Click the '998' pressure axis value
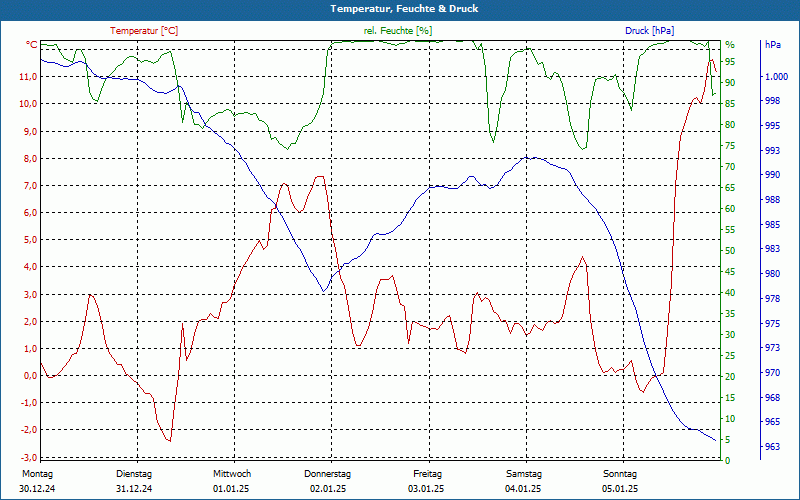 pyautogui.click(x=773, y=101)
